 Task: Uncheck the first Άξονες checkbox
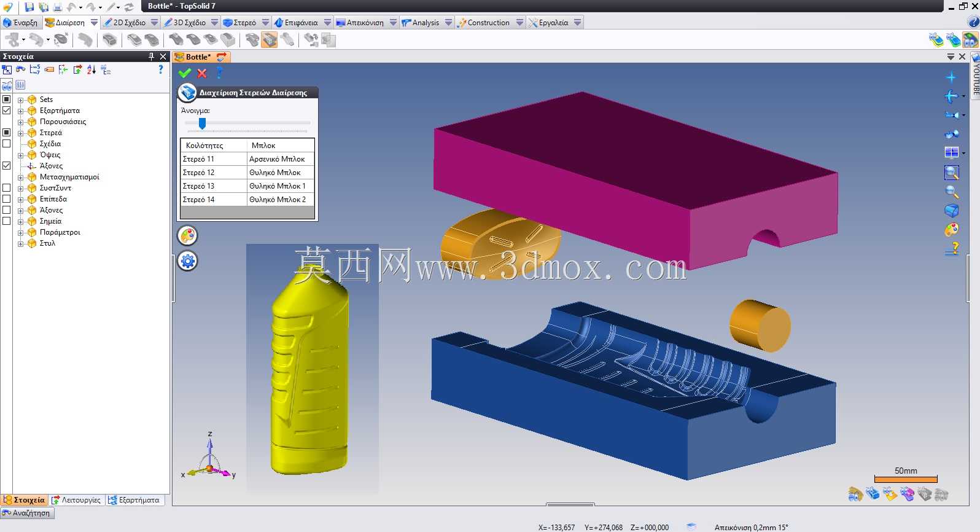[7, 165]
